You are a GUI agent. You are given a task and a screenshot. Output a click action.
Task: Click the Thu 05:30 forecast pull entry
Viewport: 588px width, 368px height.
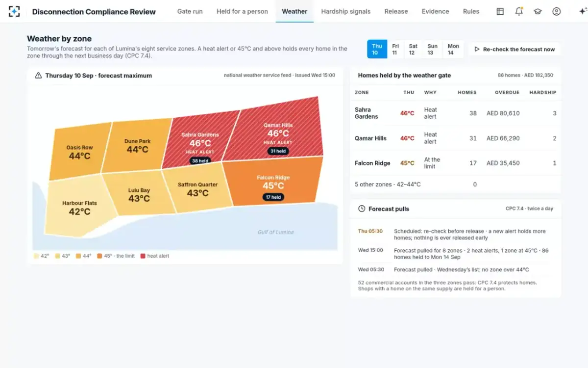(x=456, y=235)
